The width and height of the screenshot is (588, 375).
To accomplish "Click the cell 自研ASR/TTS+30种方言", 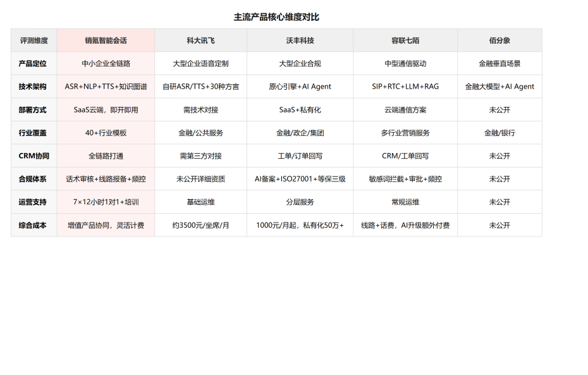I will [x=200, y=87].
